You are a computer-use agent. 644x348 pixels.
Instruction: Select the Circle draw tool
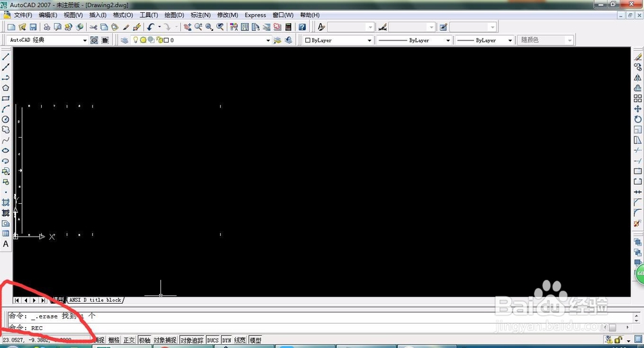point(6,120)
